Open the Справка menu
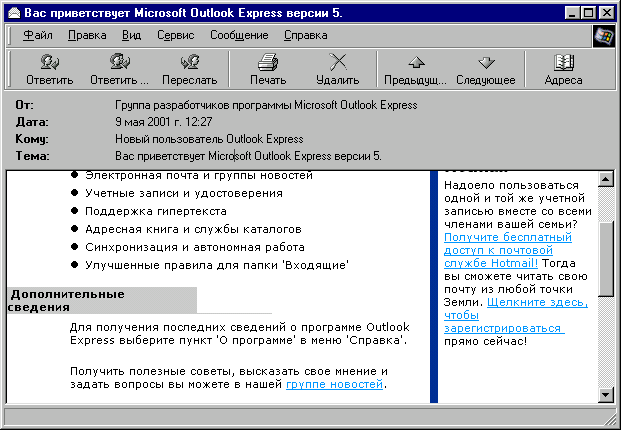The height and width of the screenshot is (430, 621). [x=305, y=35]
